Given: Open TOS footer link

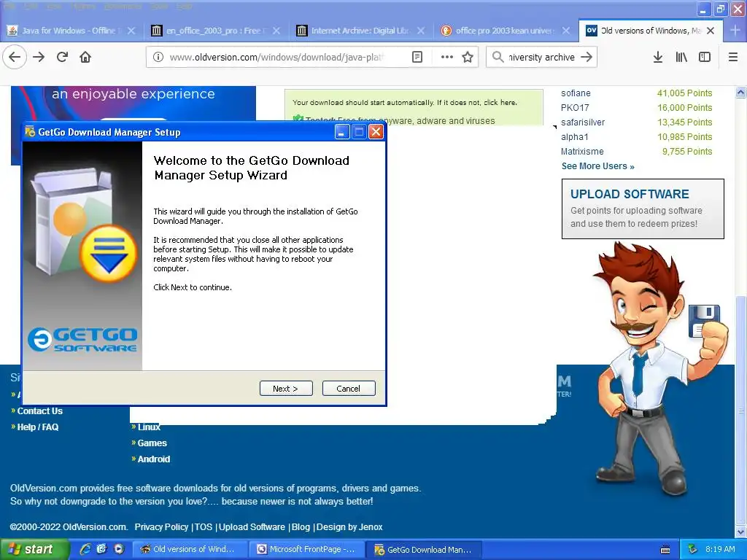Looking at the screenshot, I should 204,527.
